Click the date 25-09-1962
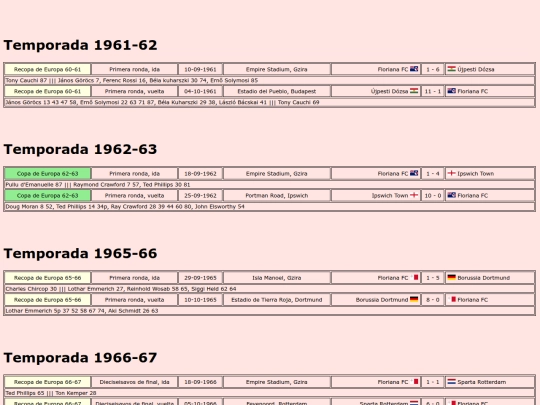 [200, 196]
